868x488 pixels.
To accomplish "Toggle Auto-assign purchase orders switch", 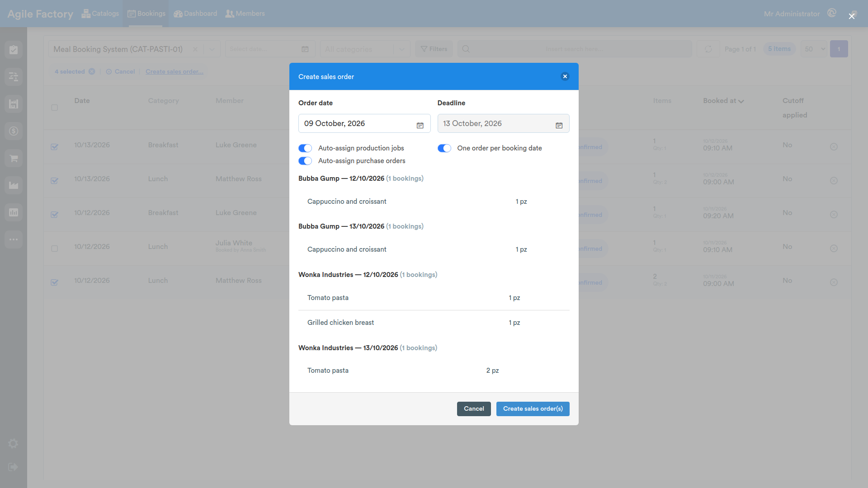I will tap(305, 161).
